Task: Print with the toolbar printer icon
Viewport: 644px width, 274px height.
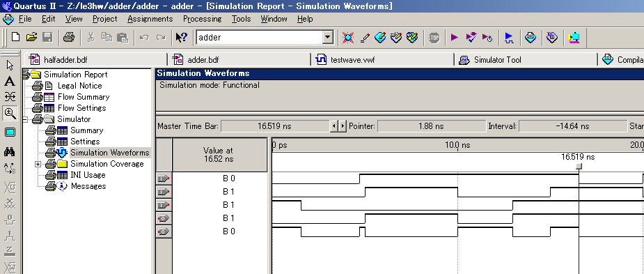Action: pos(69,38)
